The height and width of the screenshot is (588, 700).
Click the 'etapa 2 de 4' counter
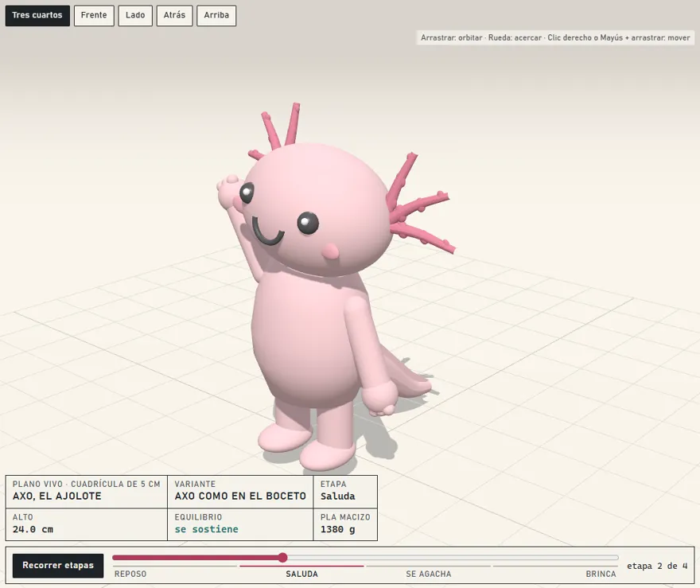pyautogui.click(x=657, y=566)
